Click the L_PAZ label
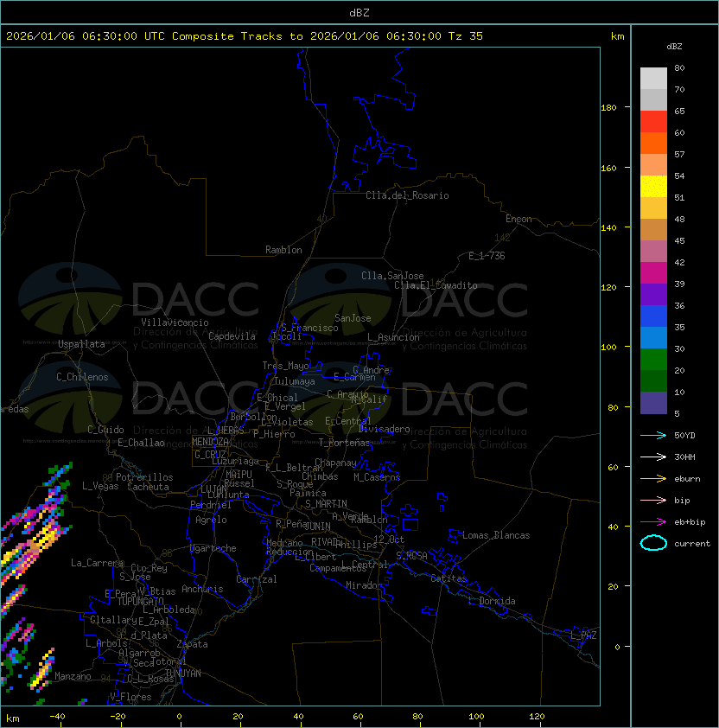719x728 pixels. point(583,635)
